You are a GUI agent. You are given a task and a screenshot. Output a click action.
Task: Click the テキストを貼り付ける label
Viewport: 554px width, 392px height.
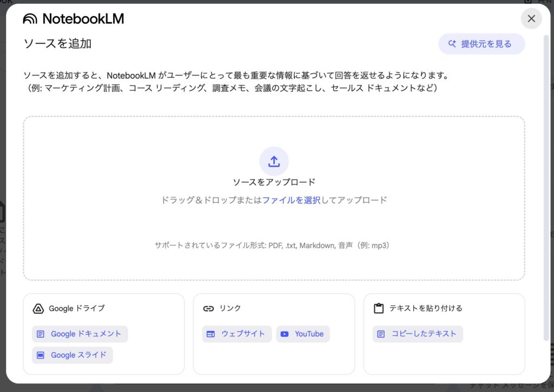[x=426, y=308]
